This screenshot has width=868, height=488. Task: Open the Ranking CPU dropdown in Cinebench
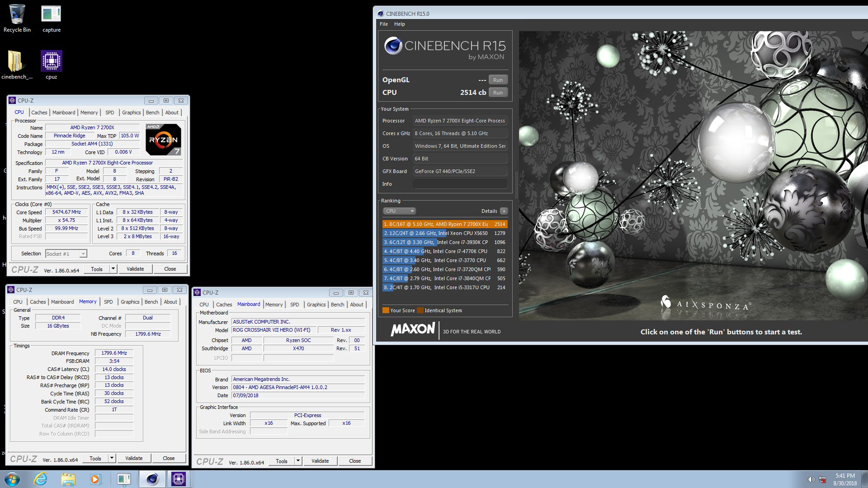click(x=399, y=211)
